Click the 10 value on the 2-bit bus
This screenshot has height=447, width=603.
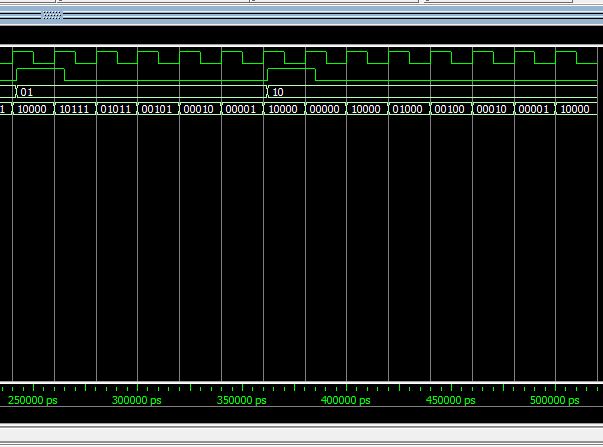pyautogui.click(x=278, y=92)
